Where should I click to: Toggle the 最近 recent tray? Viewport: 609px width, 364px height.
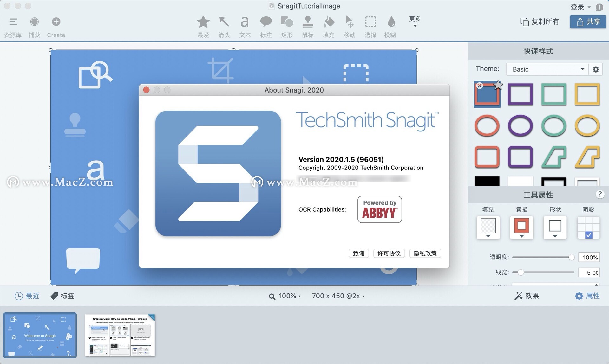pos(27,296)
